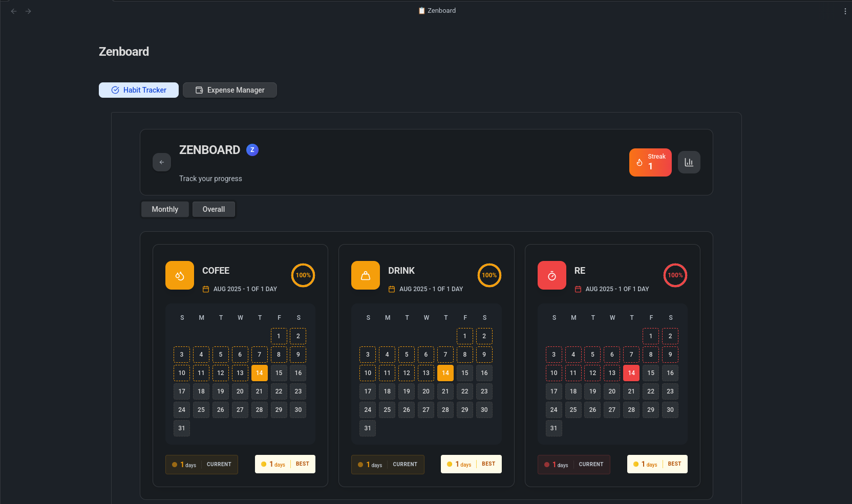Viewport: 852px width, 504px height.
Task: Click the browser back navigation arrow
Action: [13, 11]
